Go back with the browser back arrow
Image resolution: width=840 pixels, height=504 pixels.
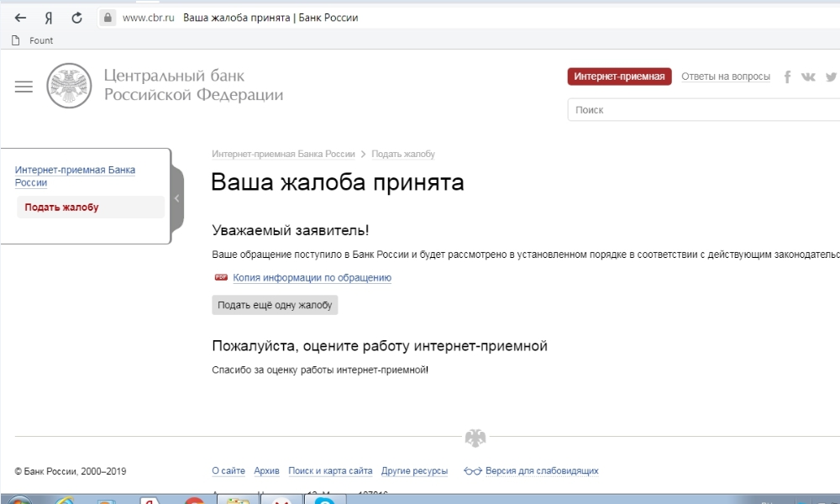(20, 18)
